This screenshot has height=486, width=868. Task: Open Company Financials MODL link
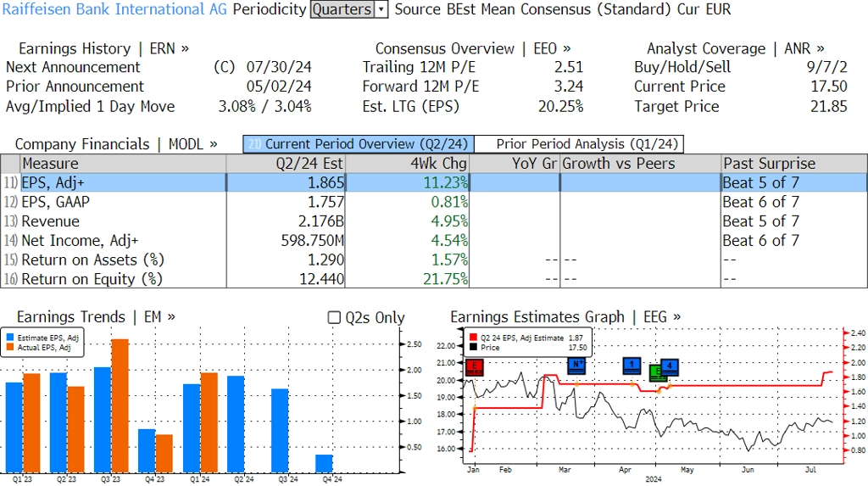[116, 144]
